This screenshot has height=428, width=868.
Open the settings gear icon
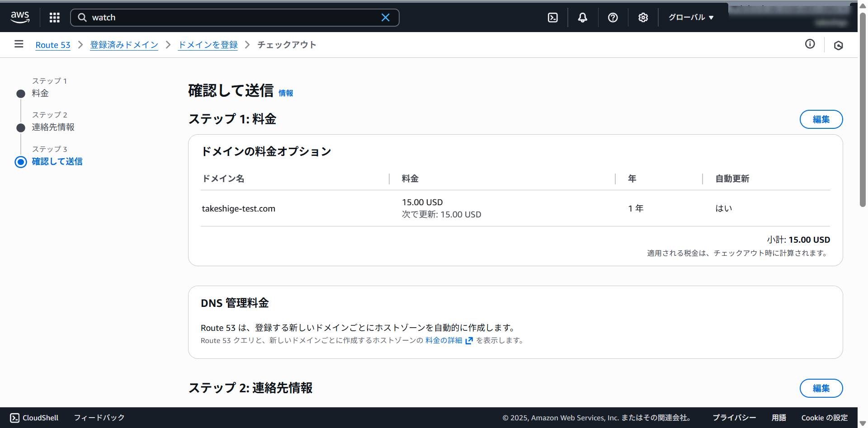tap(643, 18)
